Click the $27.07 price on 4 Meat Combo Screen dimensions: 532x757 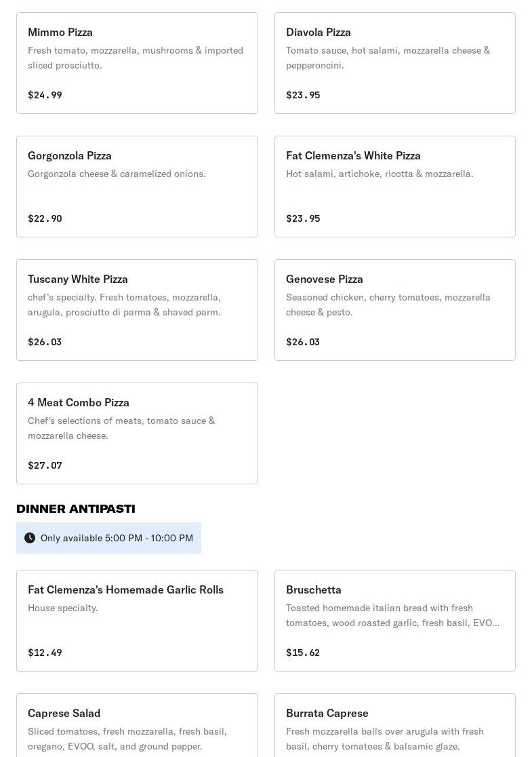tap(45, 465)
